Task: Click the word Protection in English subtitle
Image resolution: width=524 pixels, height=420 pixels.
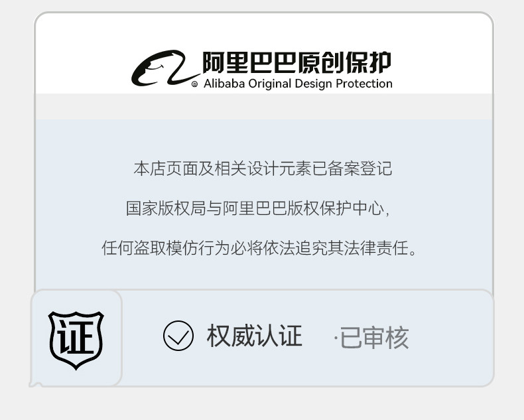Action: (x=364, y=84)
